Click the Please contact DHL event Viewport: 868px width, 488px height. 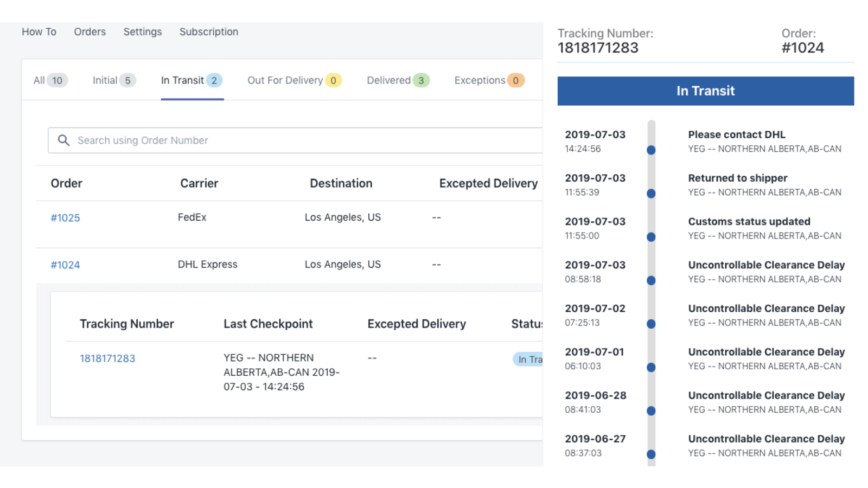click(x=737, y=134)
